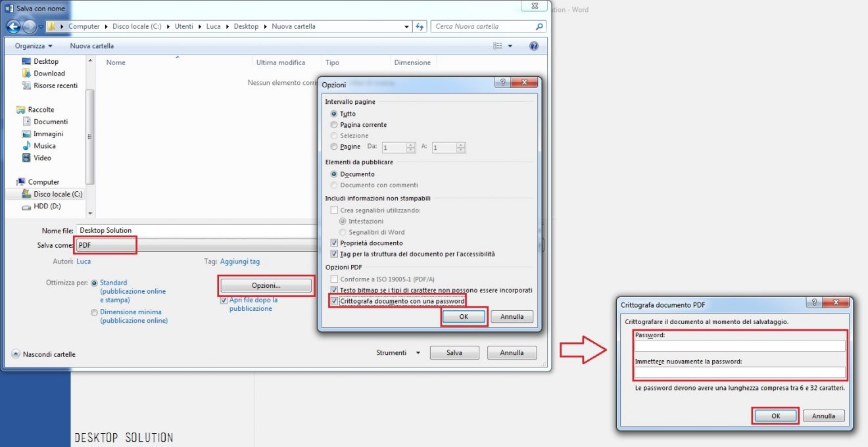Adjust the A page number stepper
The image size is (868, 447).
click(461, 148)
